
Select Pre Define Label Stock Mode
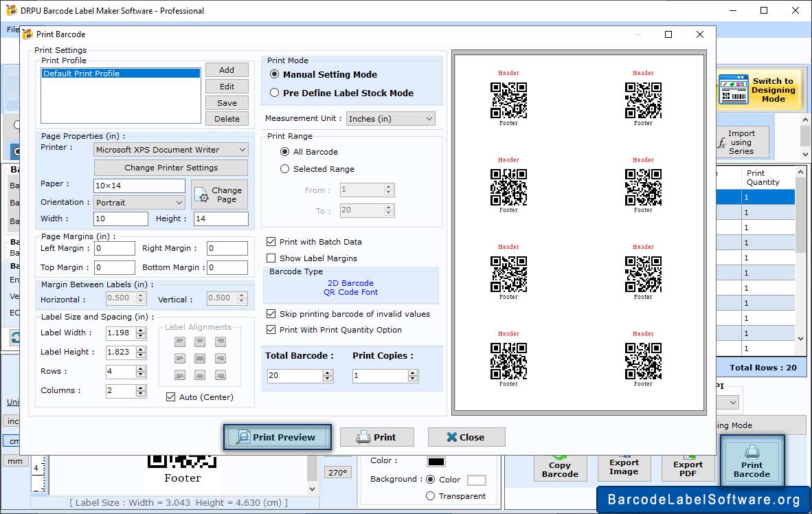275,93
